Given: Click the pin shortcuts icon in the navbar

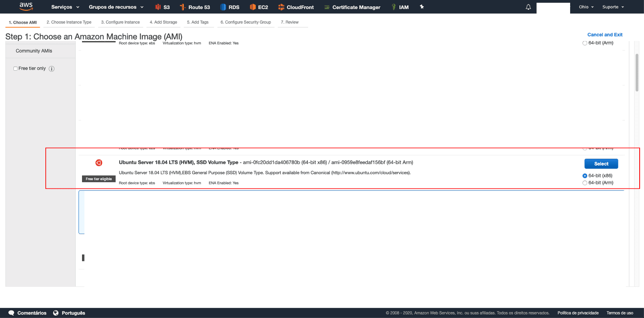Looking at the screenshot, I should tap(422, 7).
